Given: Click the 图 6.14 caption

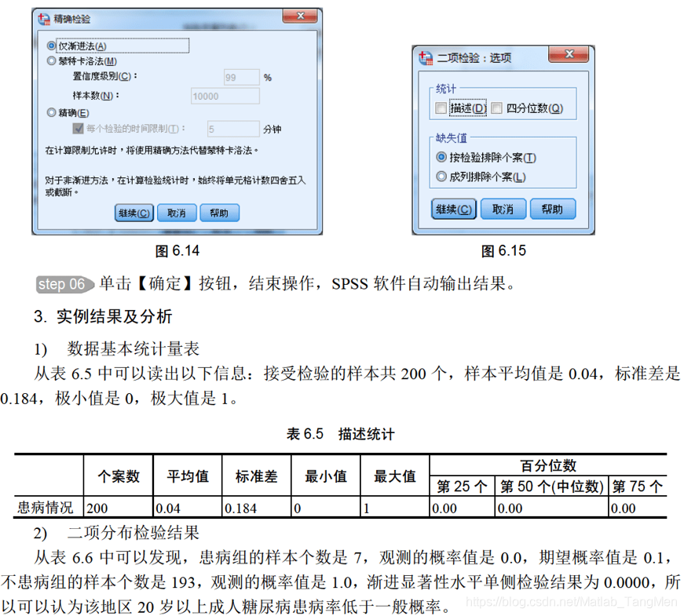Looking at the screenshot, I should tap(177, 251).
